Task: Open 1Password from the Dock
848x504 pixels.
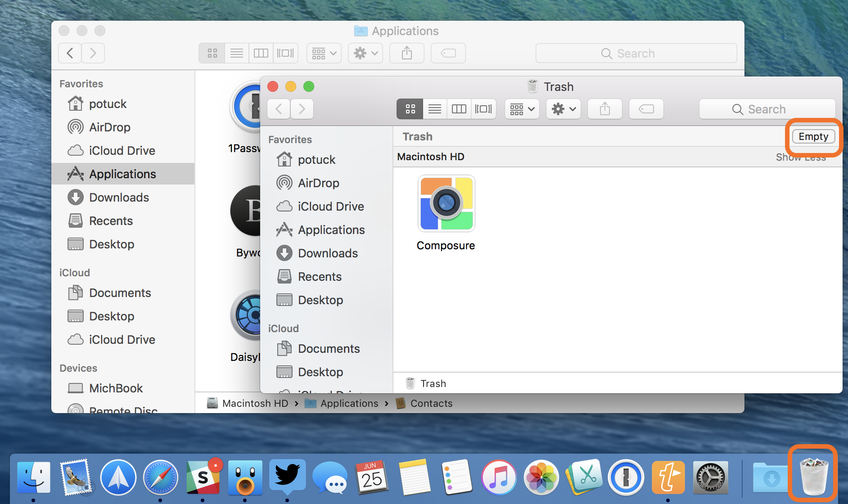Action: pos(626,477)
